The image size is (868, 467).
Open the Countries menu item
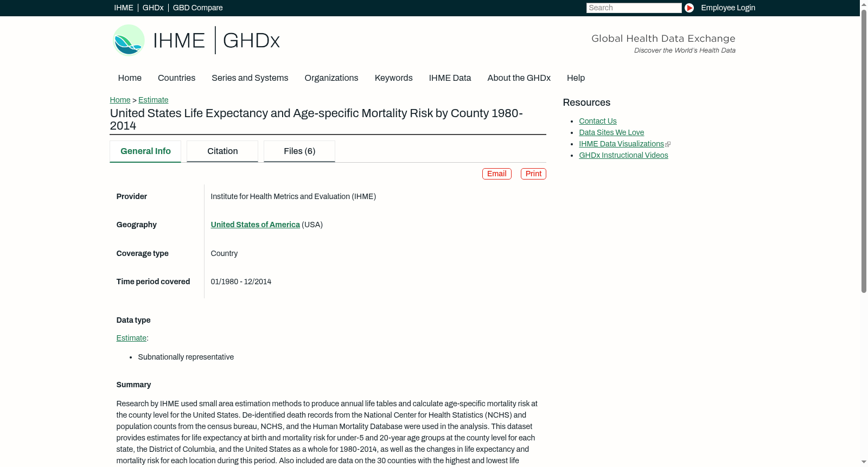176,78
